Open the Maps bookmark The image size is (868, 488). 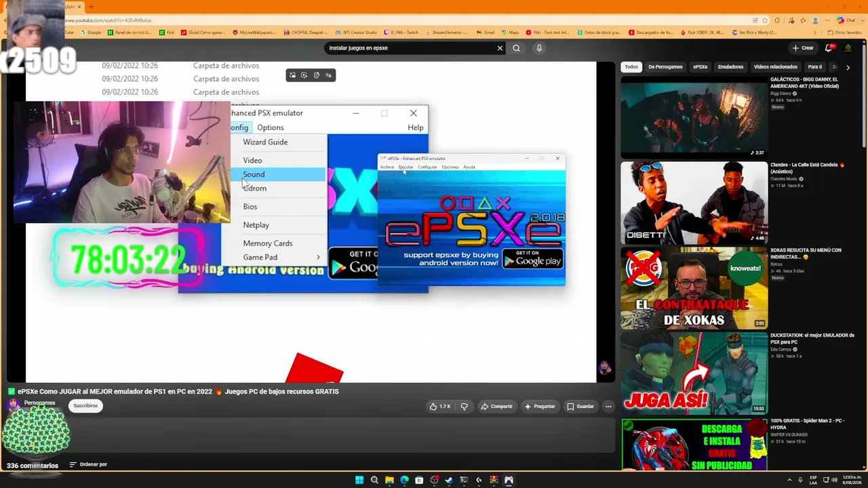point(510,33)
